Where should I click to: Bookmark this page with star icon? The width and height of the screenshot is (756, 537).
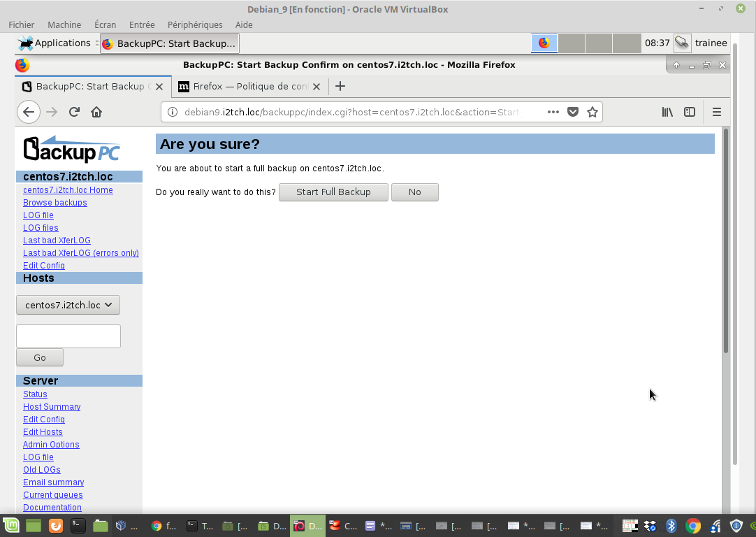(593, 112)
